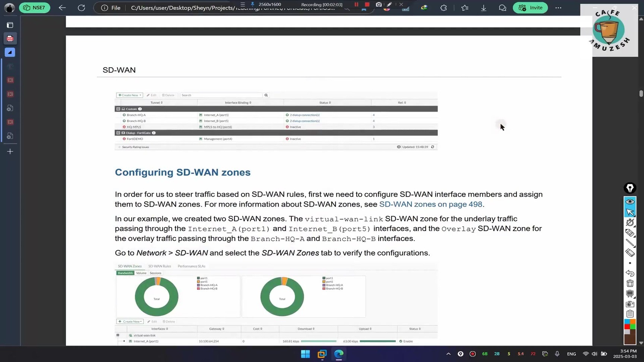Select the arrow cursor tool in annotation toolbar
The width and height of the screenshot is (644, 362).
[630, 212]
